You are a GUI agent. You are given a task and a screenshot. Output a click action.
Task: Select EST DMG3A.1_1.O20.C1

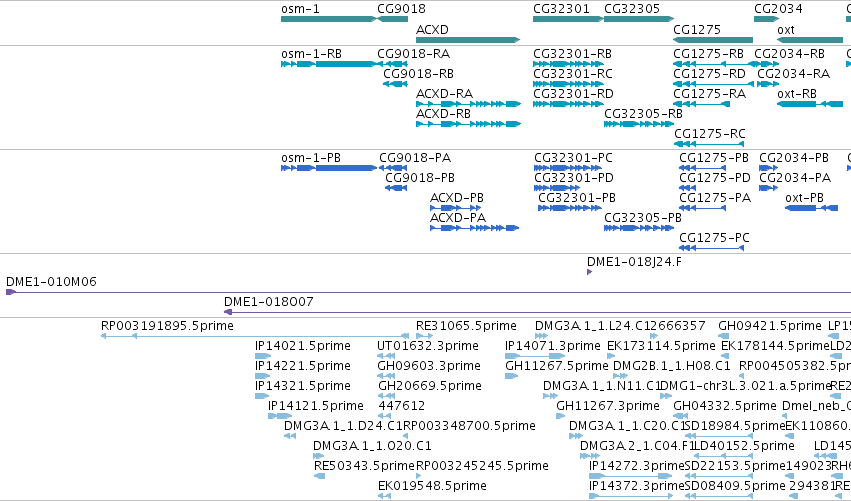point(319,456)
